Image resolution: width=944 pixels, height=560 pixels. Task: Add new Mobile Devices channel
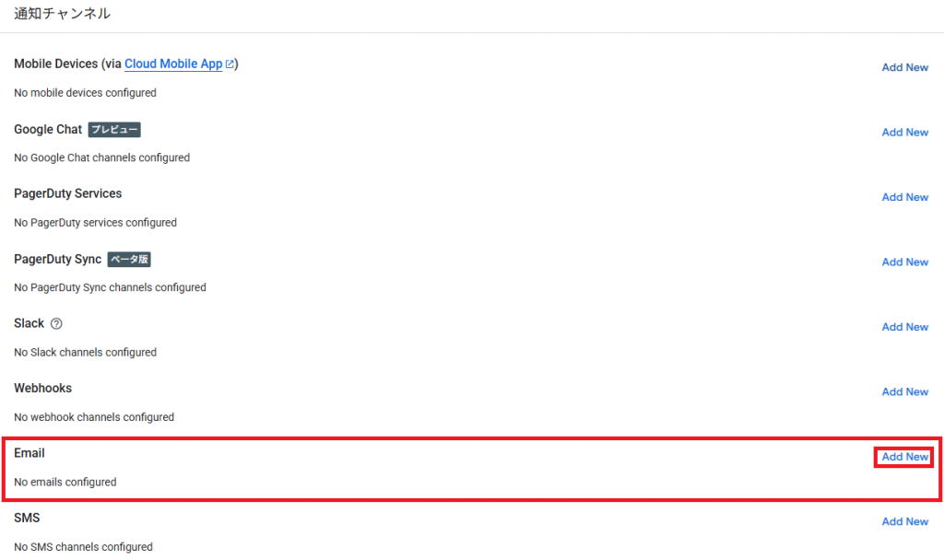click(904, 67)
